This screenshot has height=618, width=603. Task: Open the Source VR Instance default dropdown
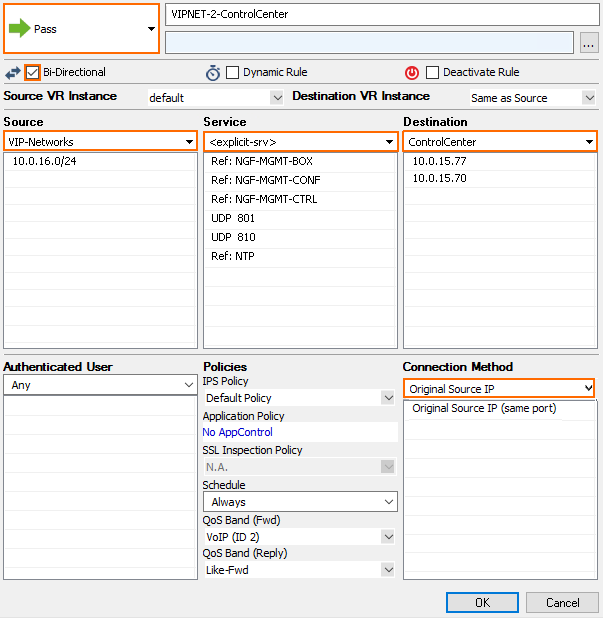[x=216, y=97]
